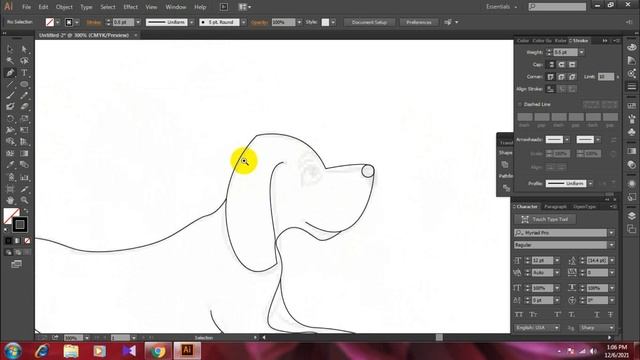
Task: Open the Brushes panel dock icon
Action: [631, 120]
